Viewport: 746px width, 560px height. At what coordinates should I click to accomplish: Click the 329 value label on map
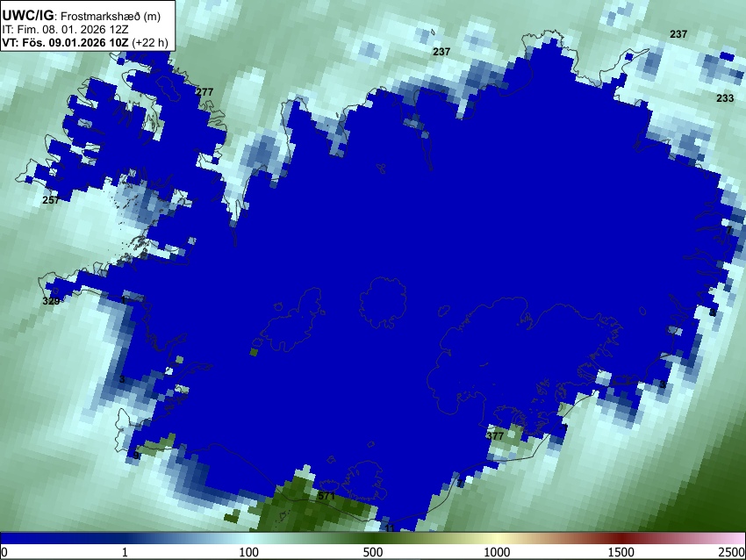click(51, 301)
